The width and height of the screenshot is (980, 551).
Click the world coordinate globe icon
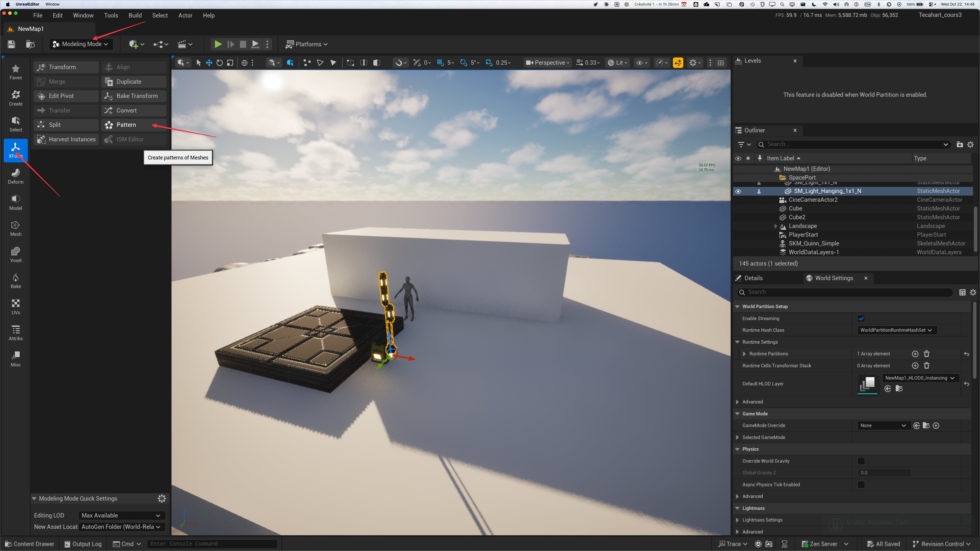245,63
